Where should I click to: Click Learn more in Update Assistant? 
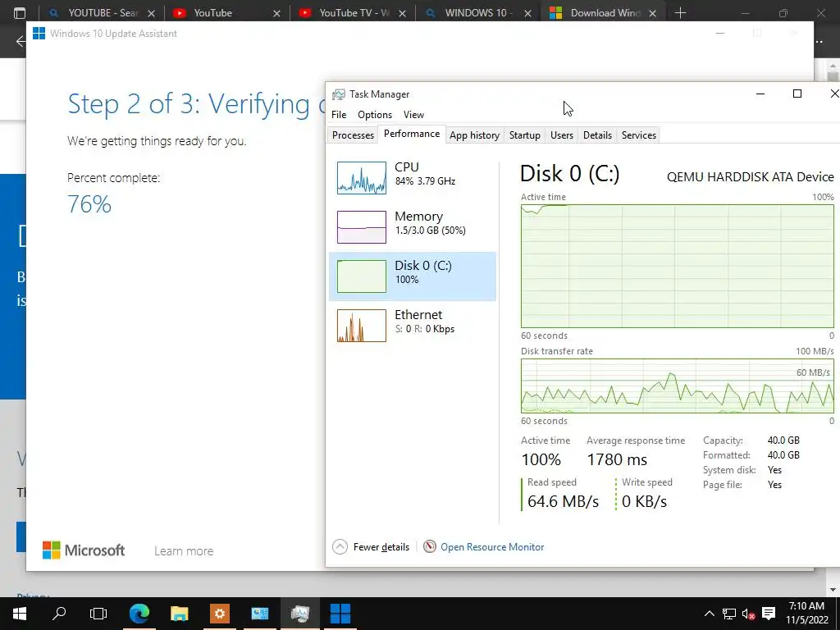pyautogui.click(x=184, y=550)
